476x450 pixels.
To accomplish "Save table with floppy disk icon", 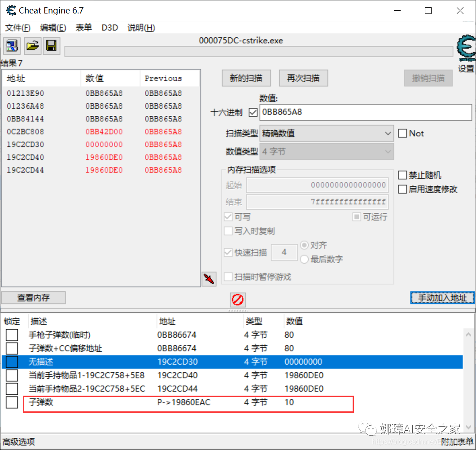I will point(51,46).
